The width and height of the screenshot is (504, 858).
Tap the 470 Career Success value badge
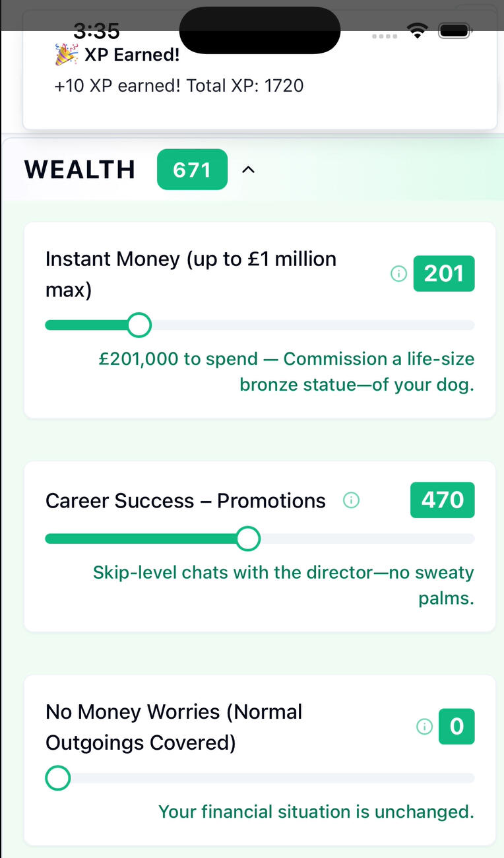click(x=443, y=500)
